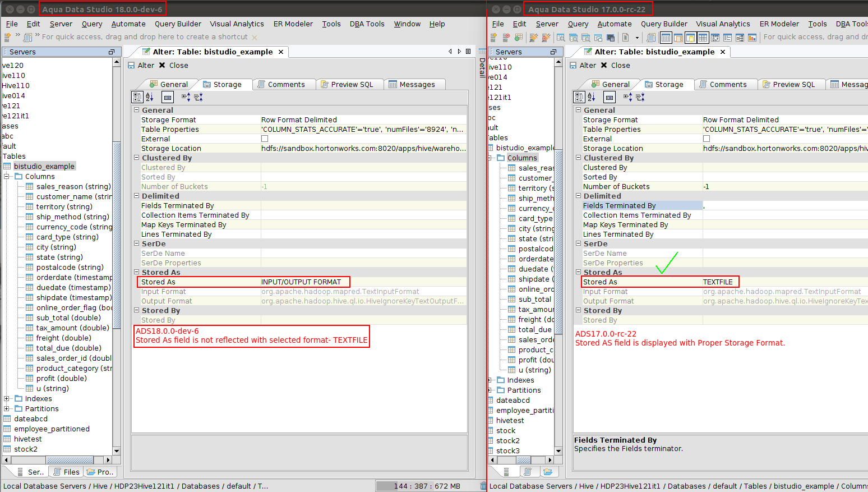Click Fields Terminated By value in left window
Viewport: 868px width, 492px height.
(x=364, y=206)
